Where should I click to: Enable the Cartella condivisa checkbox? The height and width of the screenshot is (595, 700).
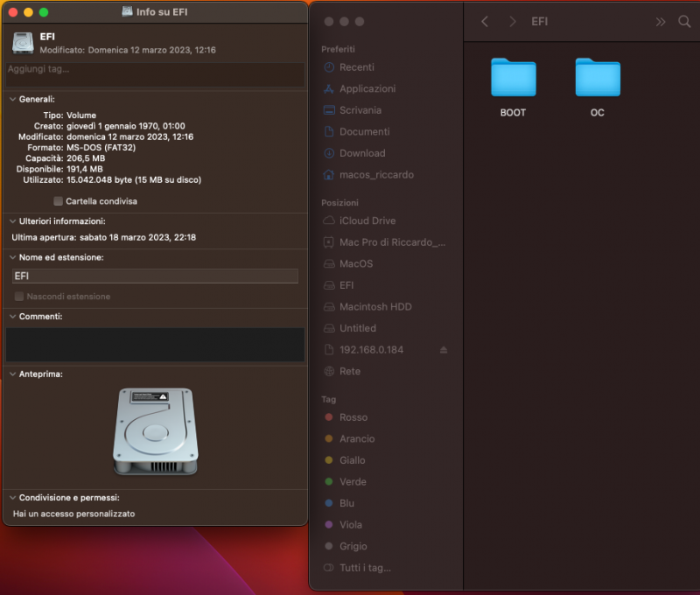58,200
